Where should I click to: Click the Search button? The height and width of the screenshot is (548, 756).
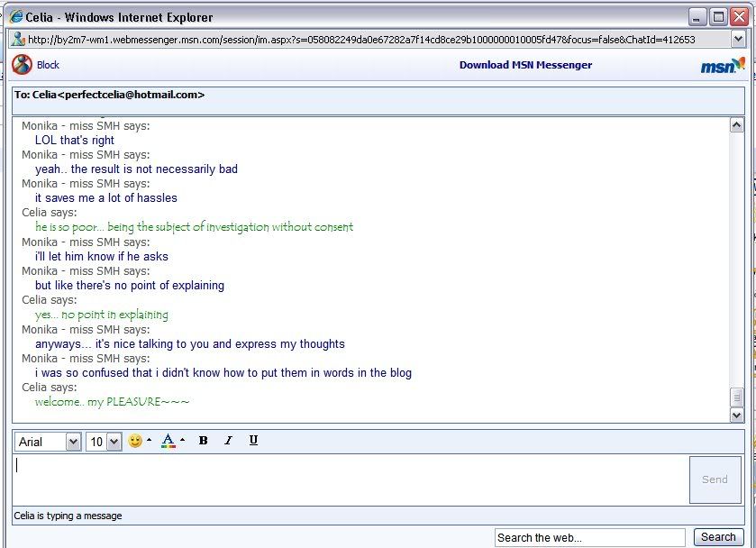(718, 537)
